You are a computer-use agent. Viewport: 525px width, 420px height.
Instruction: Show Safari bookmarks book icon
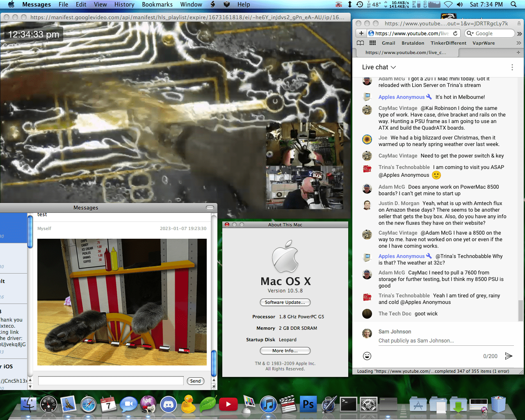pos(360,43)
